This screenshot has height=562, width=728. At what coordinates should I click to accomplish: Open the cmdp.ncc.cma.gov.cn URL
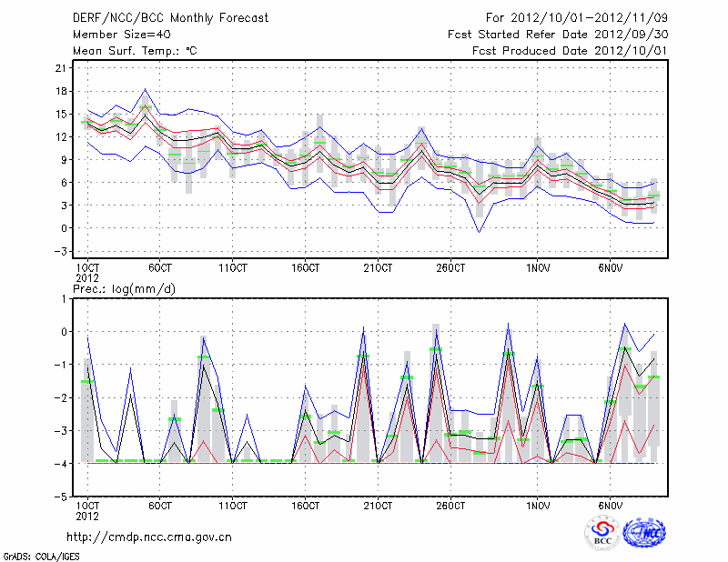[x=149, y=537]
